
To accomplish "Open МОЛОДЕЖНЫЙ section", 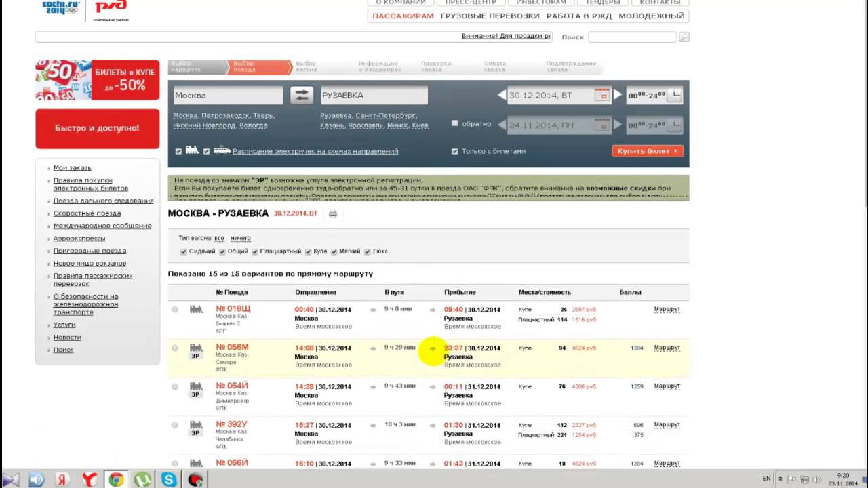I will (x=651, y=16).
